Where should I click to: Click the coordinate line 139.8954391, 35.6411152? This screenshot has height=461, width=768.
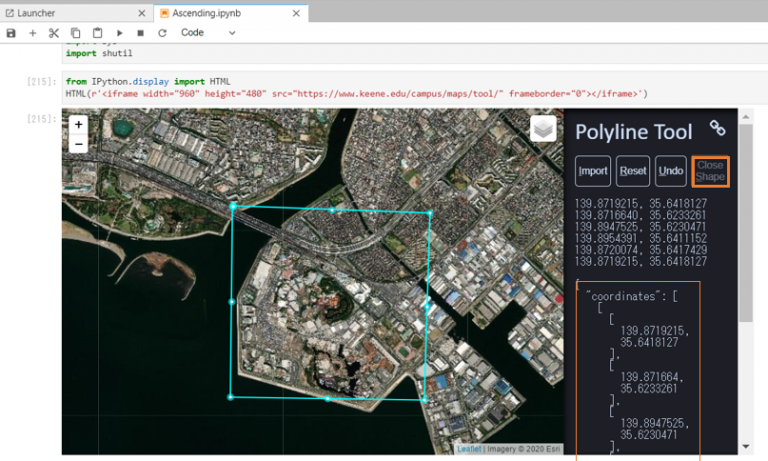[640, 238]
